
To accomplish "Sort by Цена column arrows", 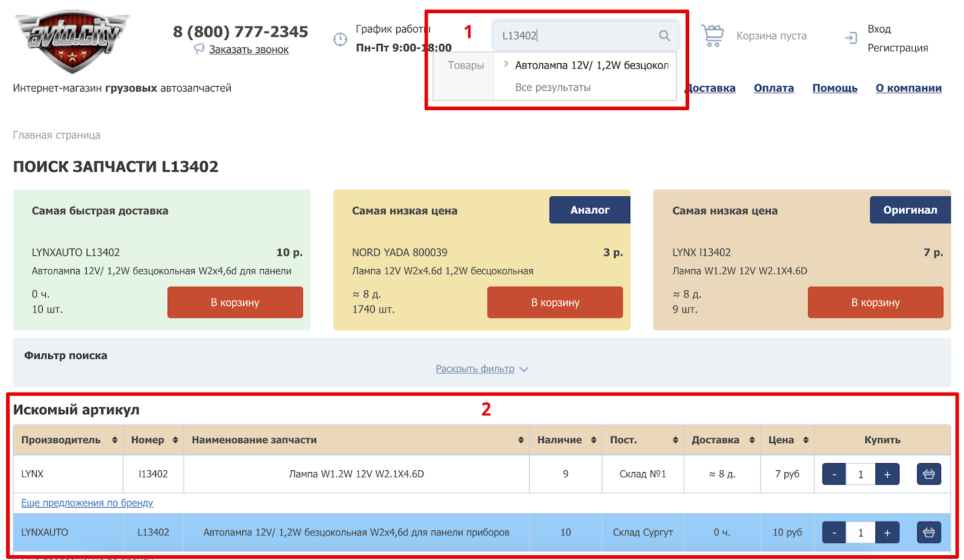I will (806, 440).
